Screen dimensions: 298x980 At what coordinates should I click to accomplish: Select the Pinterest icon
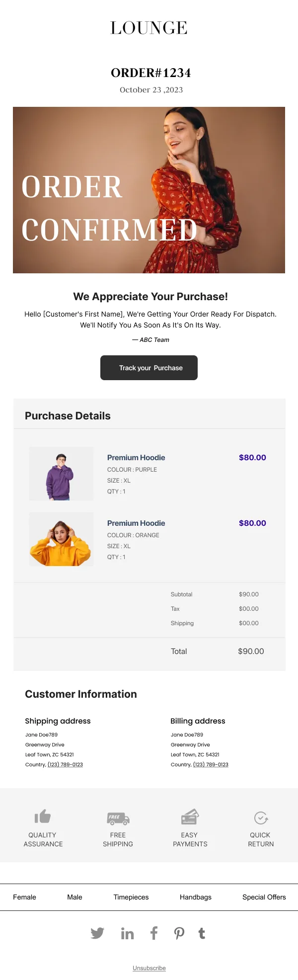coord(179,933)
